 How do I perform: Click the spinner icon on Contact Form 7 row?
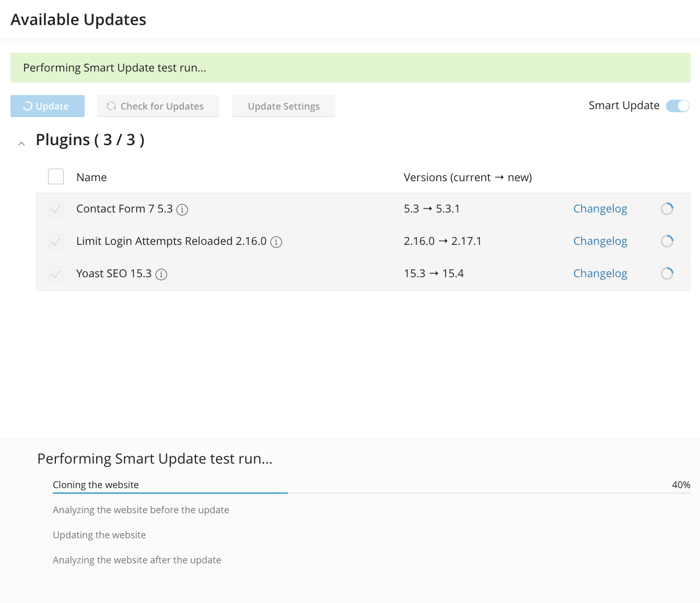point(667,208)
